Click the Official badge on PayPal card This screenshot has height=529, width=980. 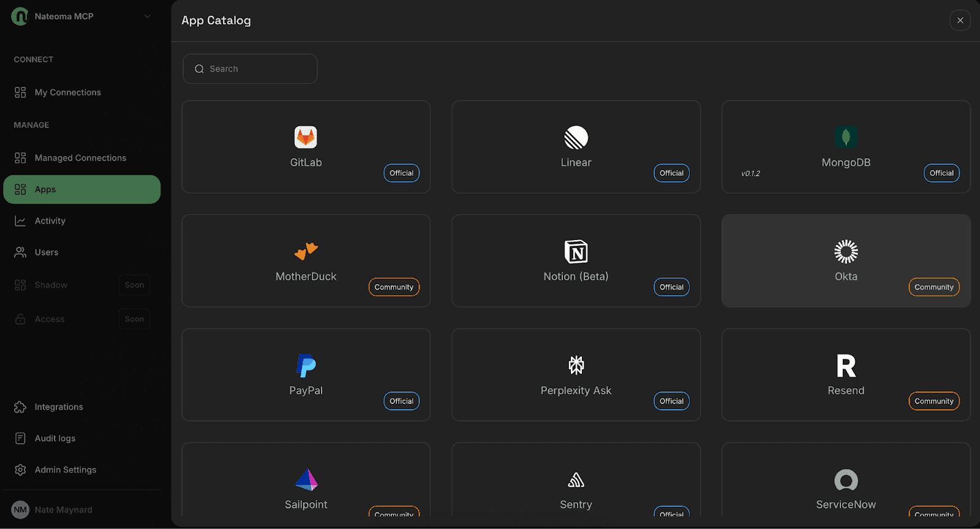coord(401,401)
